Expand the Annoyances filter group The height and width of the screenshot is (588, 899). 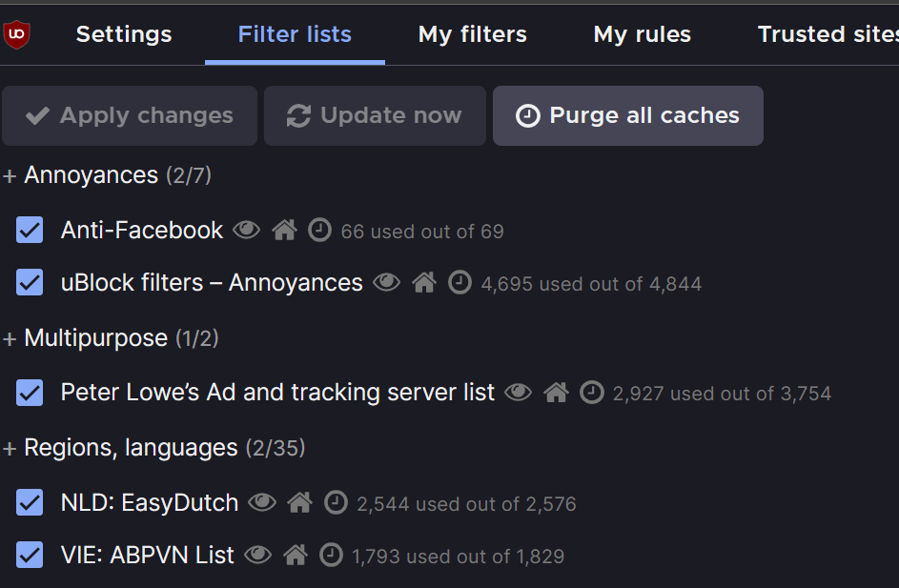click(x=10, y=176)
